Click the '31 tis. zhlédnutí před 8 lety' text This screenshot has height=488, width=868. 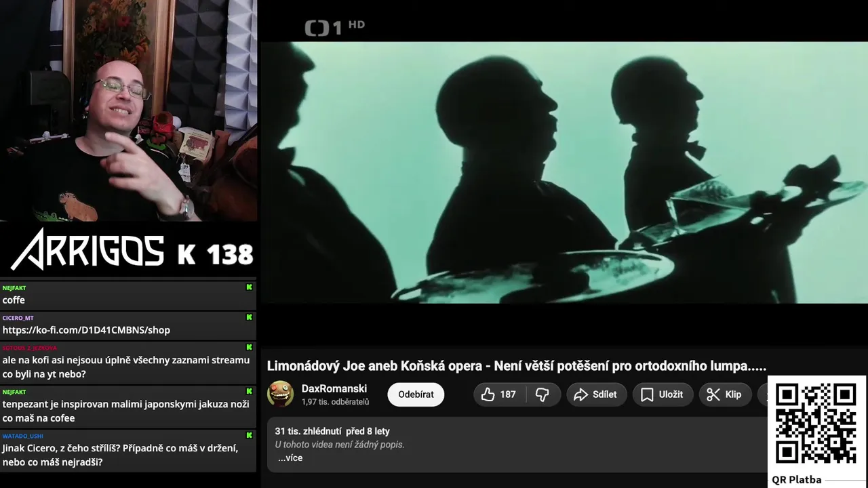[332, 431]
